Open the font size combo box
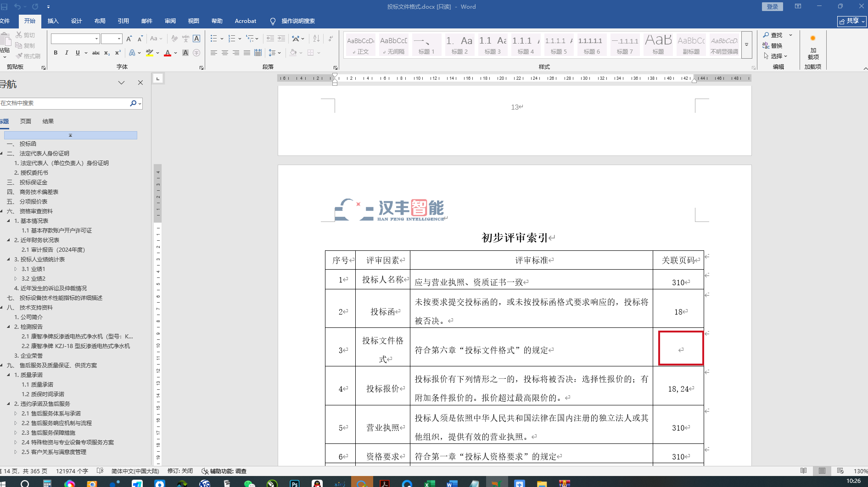Screen dimensions: 868x487 pos(112,39)
